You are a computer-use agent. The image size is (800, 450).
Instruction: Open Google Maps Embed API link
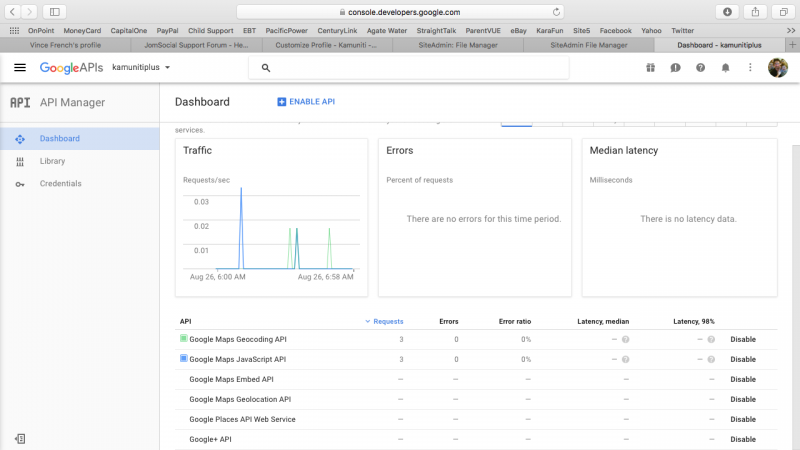point(231,379)
